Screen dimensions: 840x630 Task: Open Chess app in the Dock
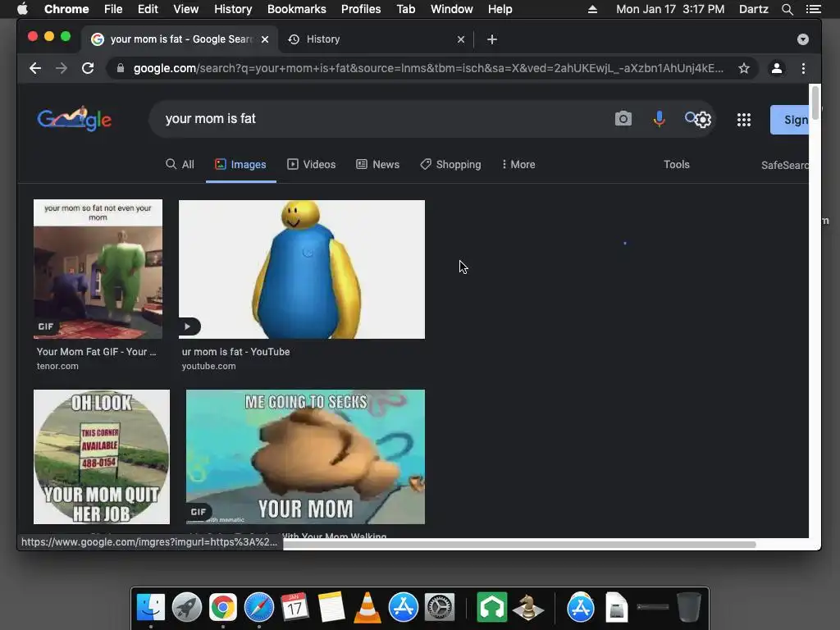(x=527, y=608)
